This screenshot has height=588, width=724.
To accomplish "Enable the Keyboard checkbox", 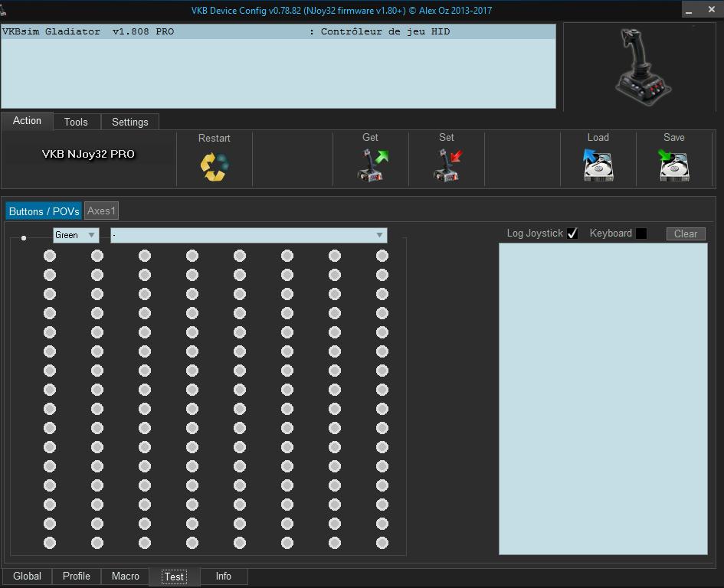I will coord(641,234).
